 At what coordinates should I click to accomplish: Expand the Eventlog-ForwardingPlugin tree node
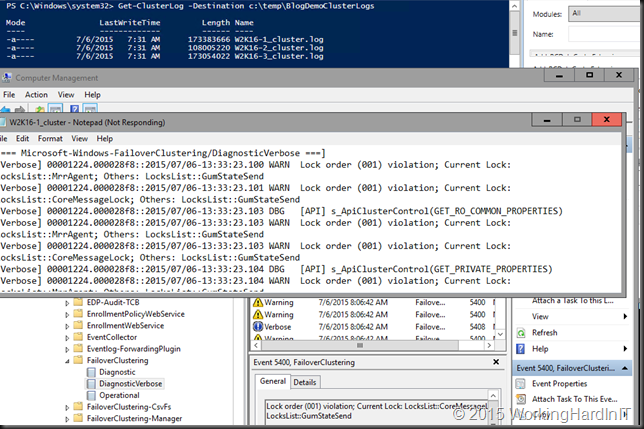pos(67,349)
